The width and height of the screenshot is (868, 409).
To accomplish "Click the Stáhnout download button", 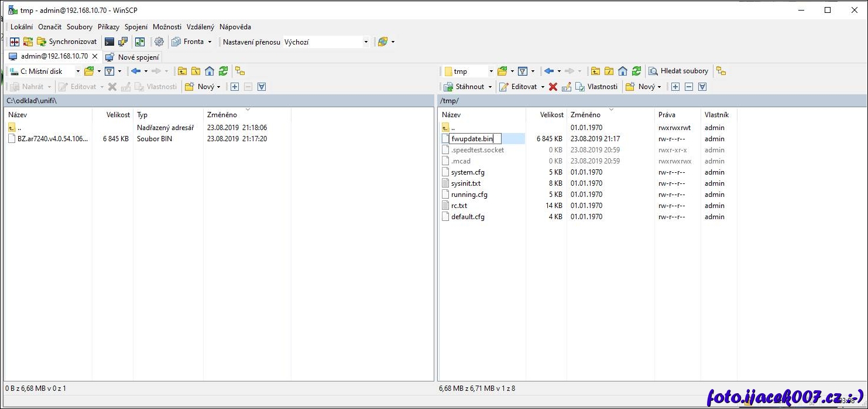I will (464, 87).
